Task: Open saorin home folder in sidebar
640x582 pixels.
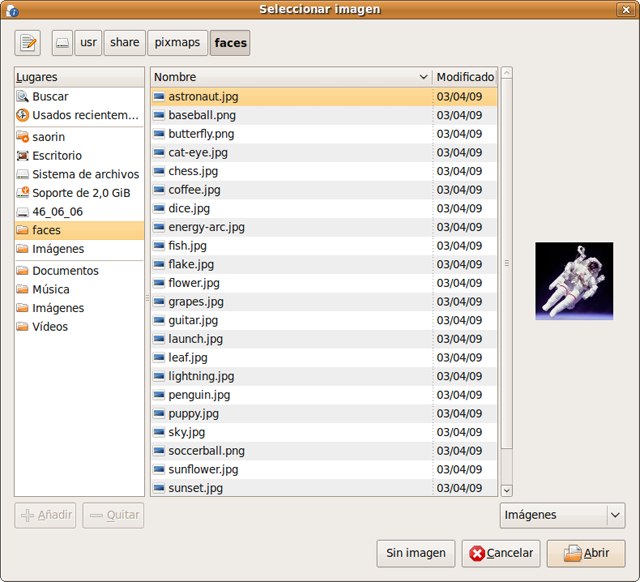Action: (x=50, y=137)
